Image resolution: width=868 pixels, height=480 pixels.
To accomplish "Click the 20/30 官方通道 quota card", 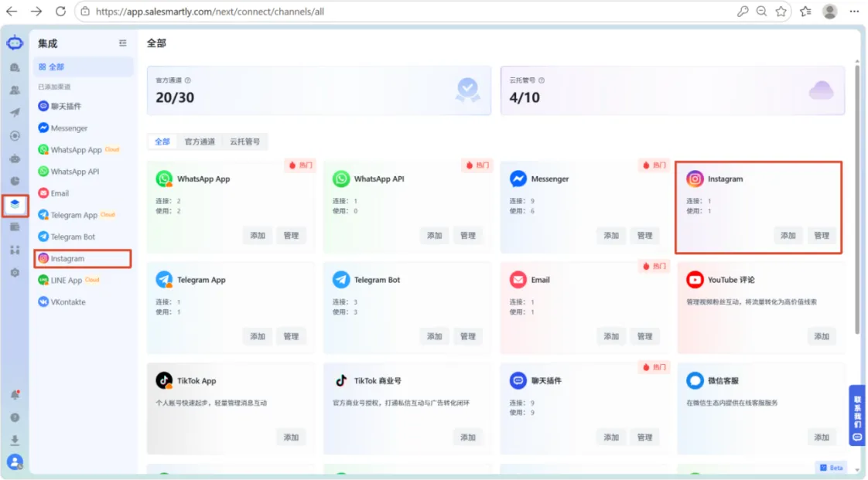I will coord(319,90).
